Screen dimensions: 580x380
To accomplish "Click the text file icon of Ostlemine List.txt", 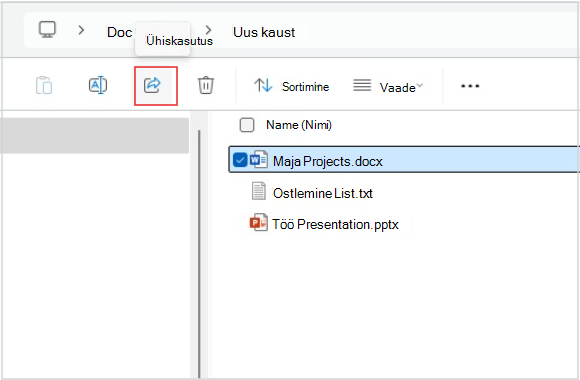I will click(259, 191).
